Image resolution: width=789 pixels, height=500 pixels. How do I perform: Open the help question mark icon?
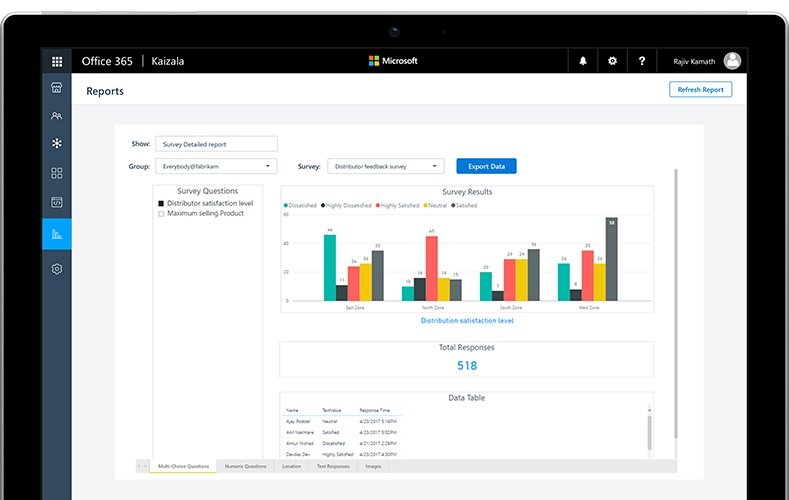641,61
